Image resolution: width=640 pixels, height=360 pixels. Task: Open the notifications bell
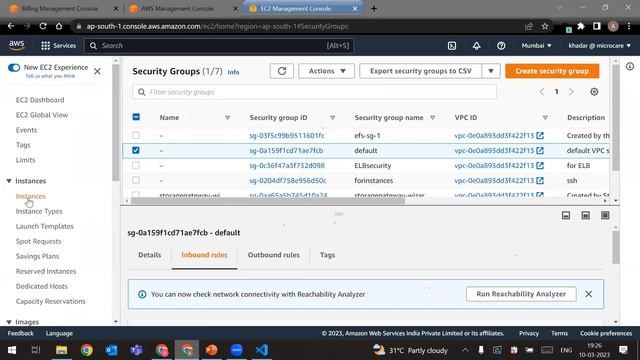[x=476, y=46]
